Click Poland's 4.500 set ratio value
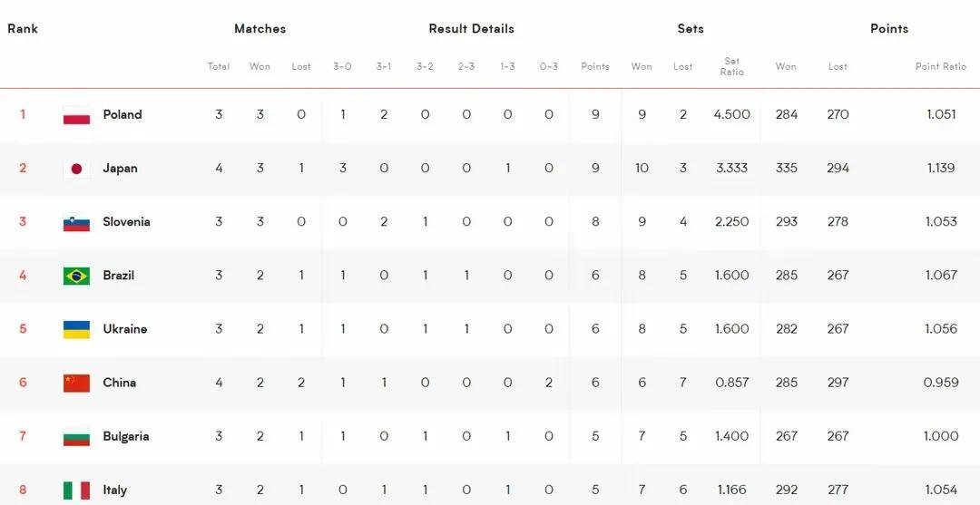Image resolution: width=980 pixels, height=505 pixels. point(732,114)
